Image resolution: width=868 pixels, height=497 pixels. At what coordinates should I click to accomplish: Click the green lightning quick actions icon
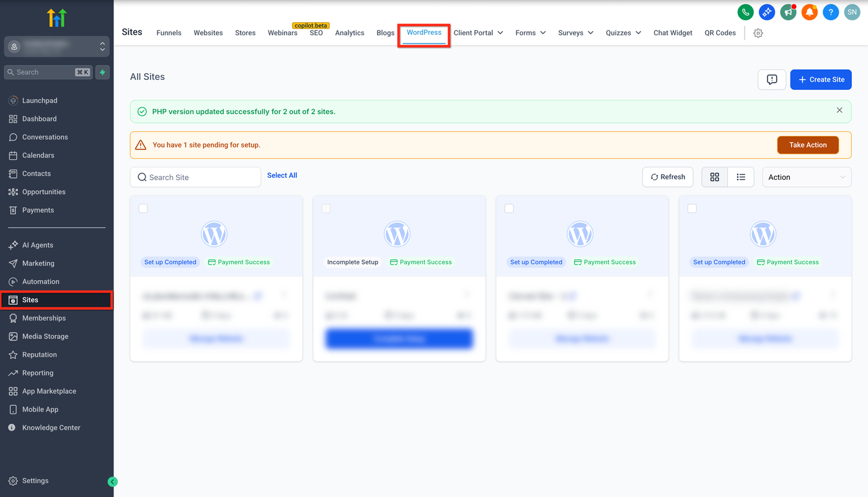(103, 72)
